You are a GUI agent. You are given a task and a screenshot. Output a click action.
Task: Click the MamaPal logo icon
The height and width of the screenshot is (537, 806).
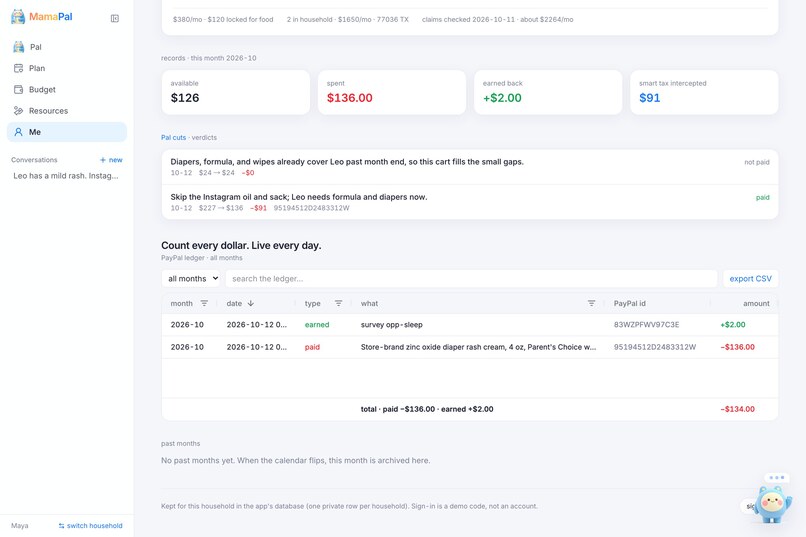point(18,17)
